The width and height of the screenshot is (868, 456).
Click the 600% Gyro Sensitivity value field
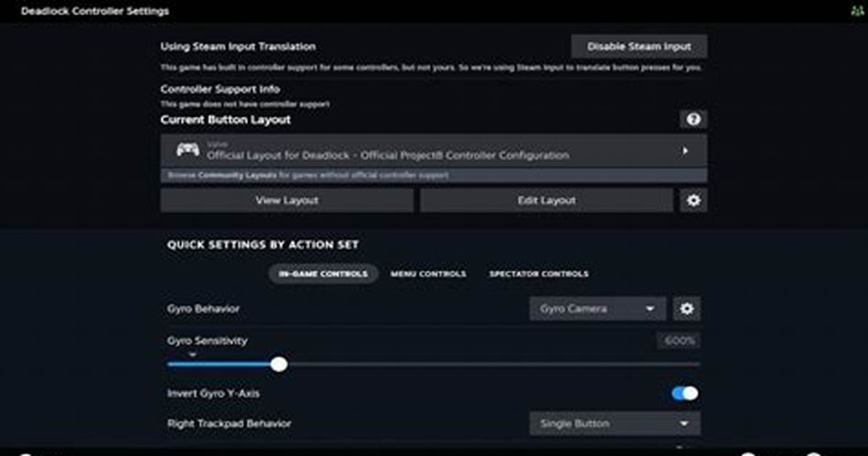coord(679,341)
